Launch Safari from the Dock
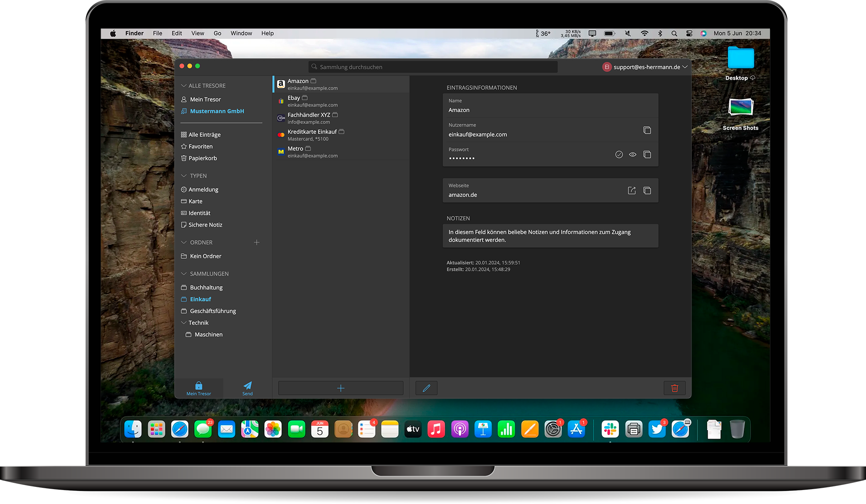 (x=180, y=429)
